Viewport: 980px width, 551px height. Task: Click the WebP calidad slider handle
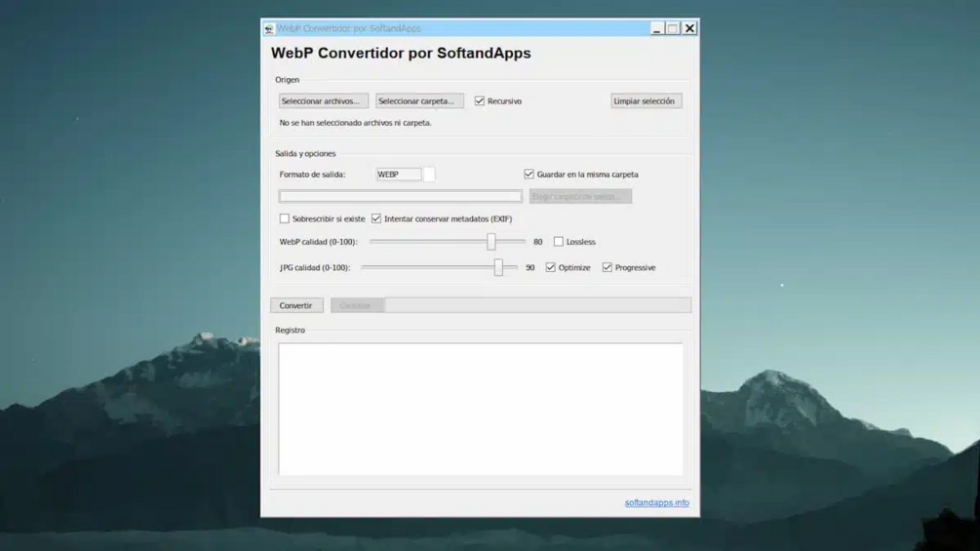click(491, 241)
